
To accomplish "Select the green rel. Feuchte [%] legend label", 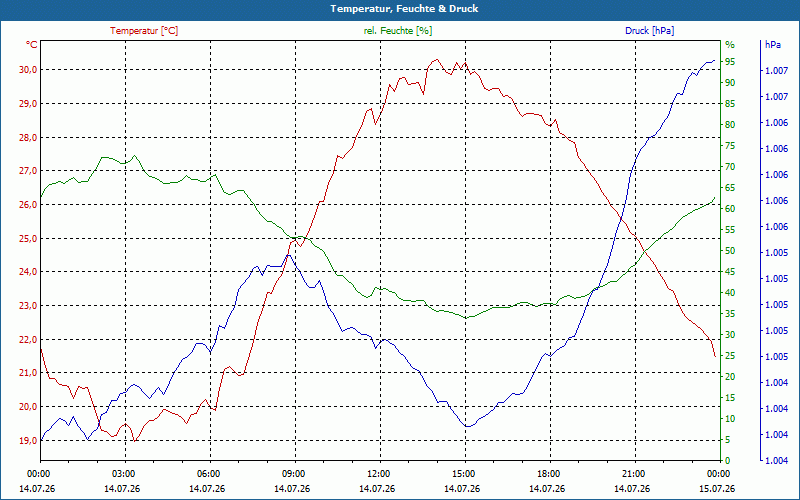I will pyautogui.click(x=397, y=31).
